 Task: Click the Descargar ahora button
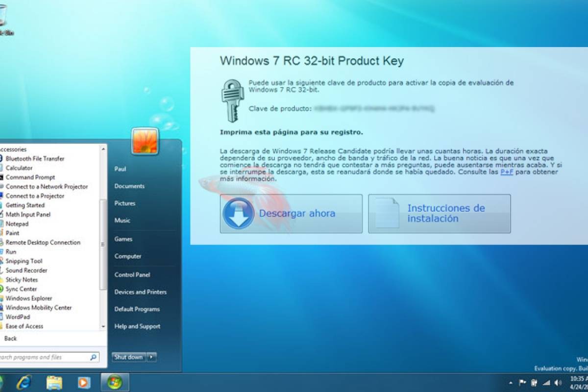click(291, 214)
